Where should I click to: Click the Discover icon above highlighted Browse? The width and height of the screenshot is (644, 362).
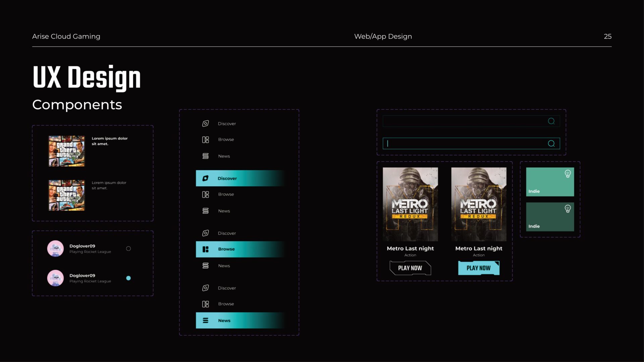tap(206, 233)
